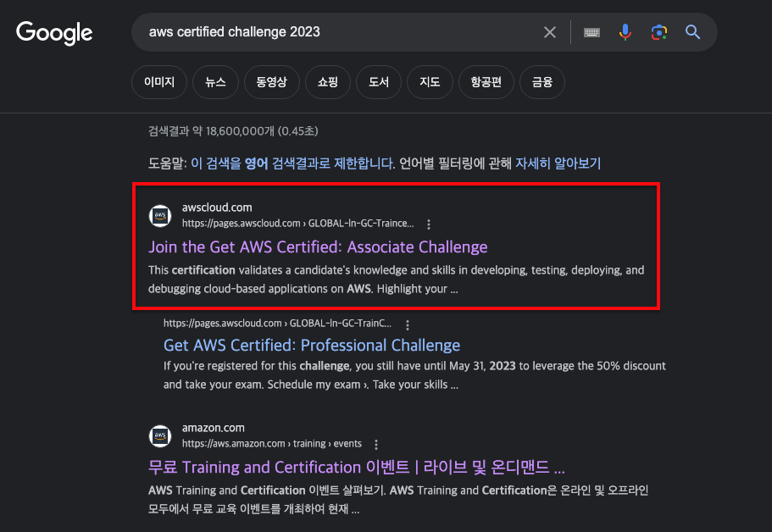The height and width of the screenshot is (532, 772).
Task: Click the result count '검색결과 약 18,600,000개'
Action: (233, 131)
